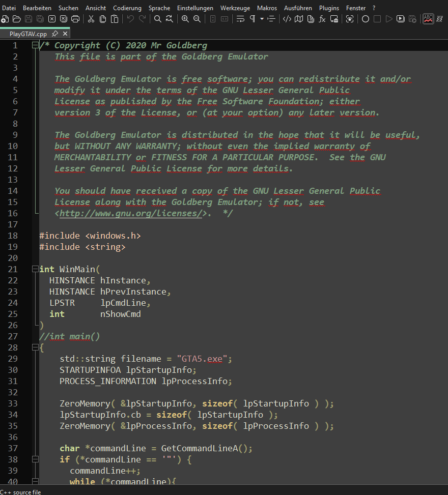
Task: Open the question mark help menu
Action: coord(374,8)
